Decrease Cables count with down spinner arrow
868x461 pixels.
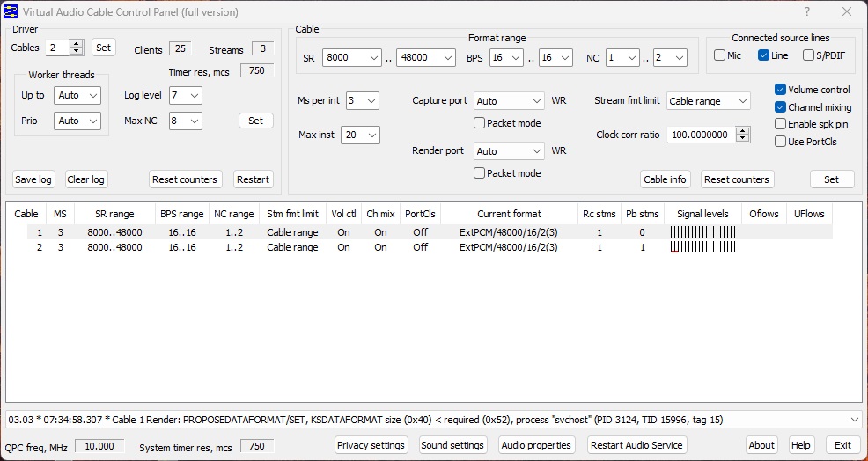coord(77,51)
